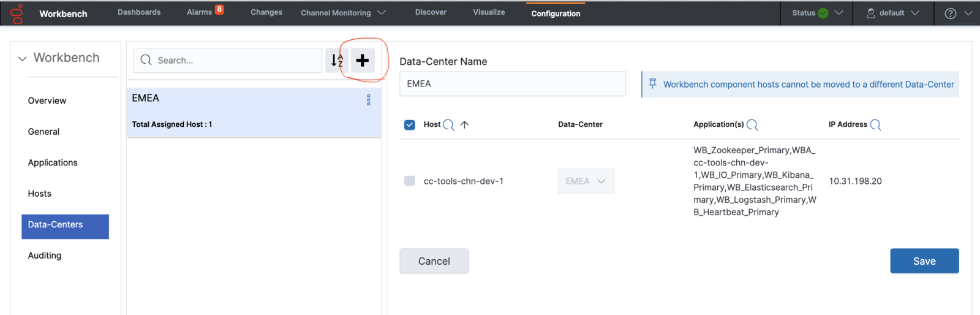The width and height of the screenshot is (980, 315).
Task: Click the Host column search icon
Action: (x=448, y=125)
